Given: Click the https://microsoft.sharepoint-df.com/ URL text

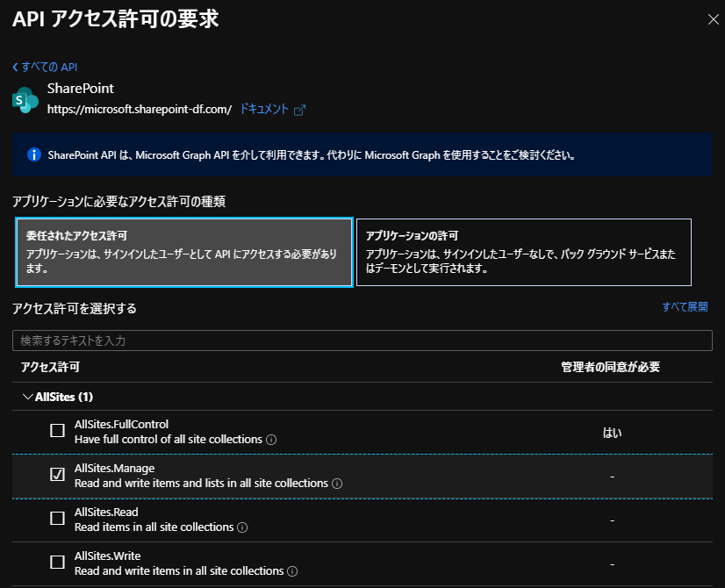Looking at the screenshot, I should click(140, 110).
